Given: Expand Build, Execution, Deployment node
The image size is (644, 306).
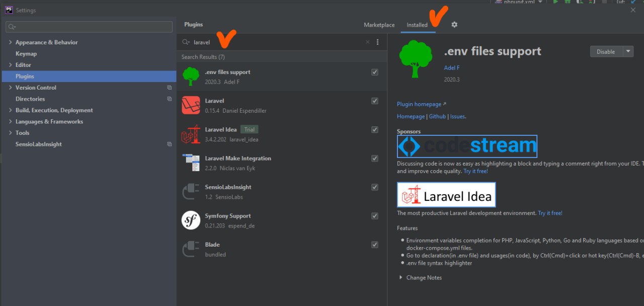Looking at the screenshot, I should click(x=10, y=110).
